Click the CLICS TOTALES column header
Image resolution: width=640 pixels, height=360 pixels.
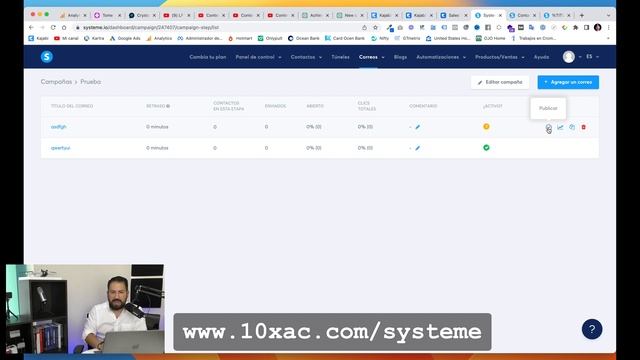pos(367,106)
